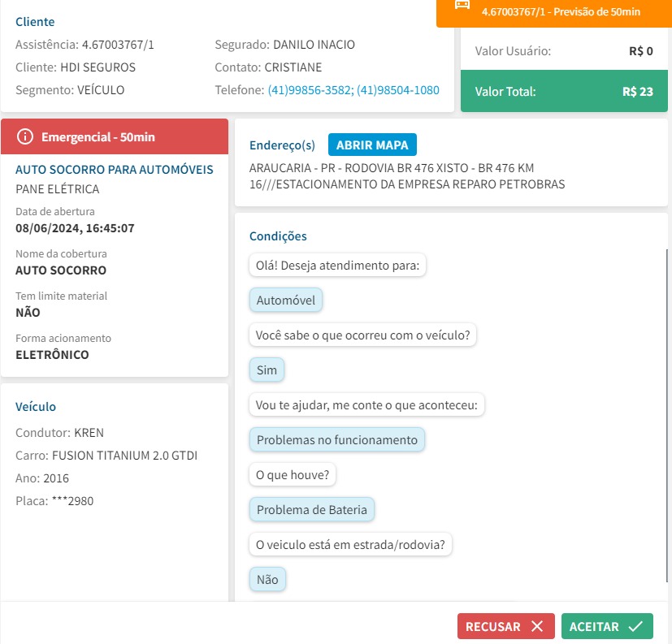Image resolution: width=672 pixels, height=644 pixels.
Task: Open the map with Abrir Mapa
Action: click(372, 145)
